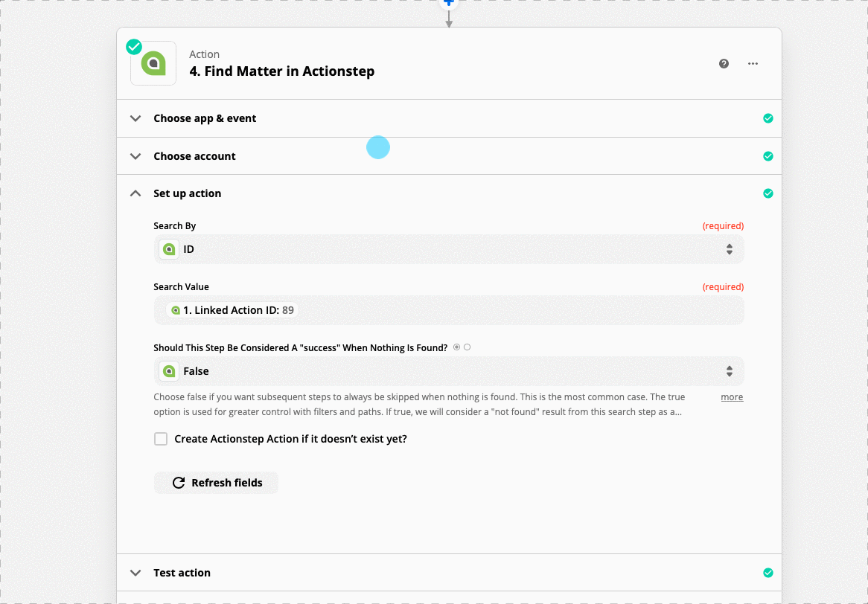This screenshot has height=604, width=868.
Task: Click the step title Find Matter in Actionstep
Action: pyautogui.click(x=282, y=71)
